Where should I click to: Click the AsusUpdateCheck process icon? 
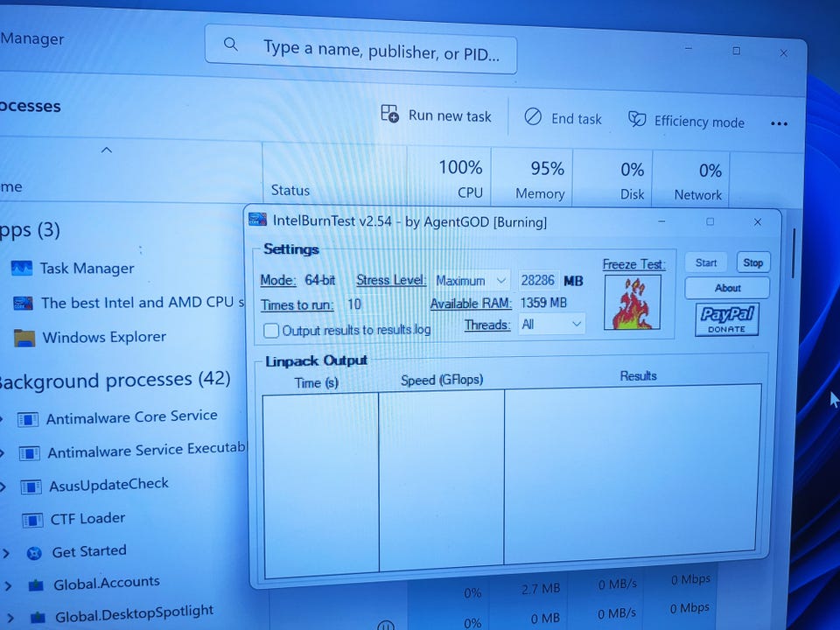pyautogui.click(x=31, y=487)
